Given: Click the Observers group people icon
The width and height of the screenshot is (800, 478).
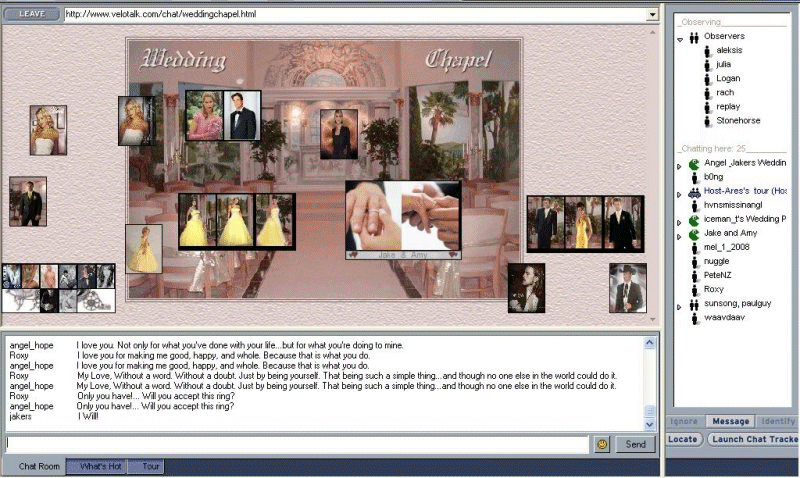Looking at the screenshot, I should click(693, 36).
